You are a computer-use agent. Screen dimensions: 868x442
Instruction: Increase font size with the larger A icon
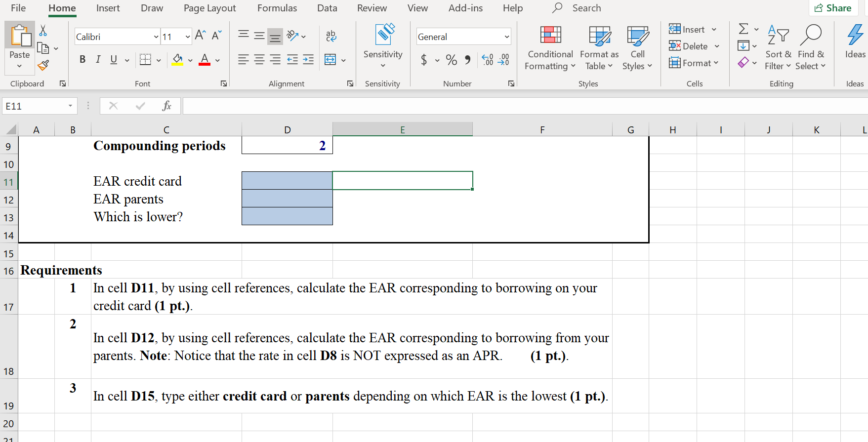(200, 35)
